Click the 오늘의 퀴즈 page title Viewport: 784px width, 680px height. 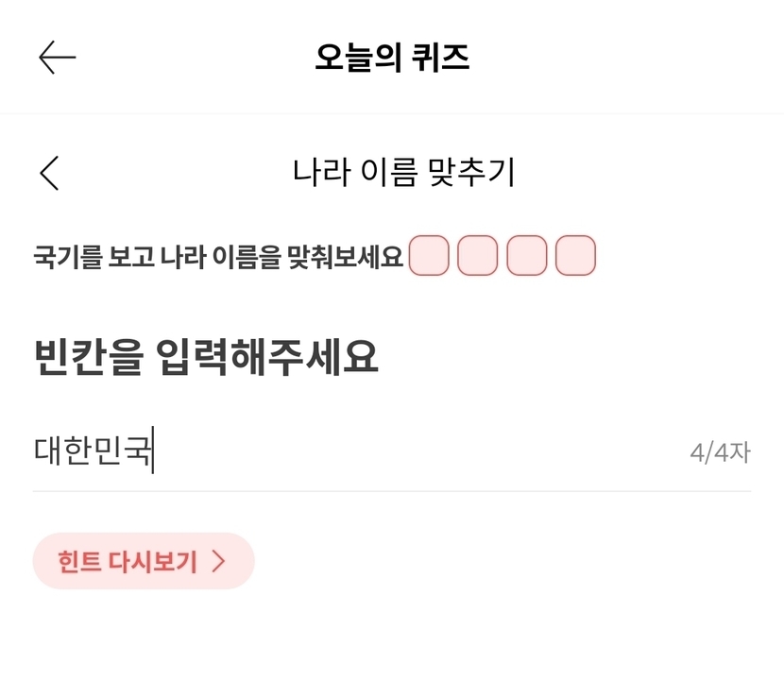coord(392,59)
